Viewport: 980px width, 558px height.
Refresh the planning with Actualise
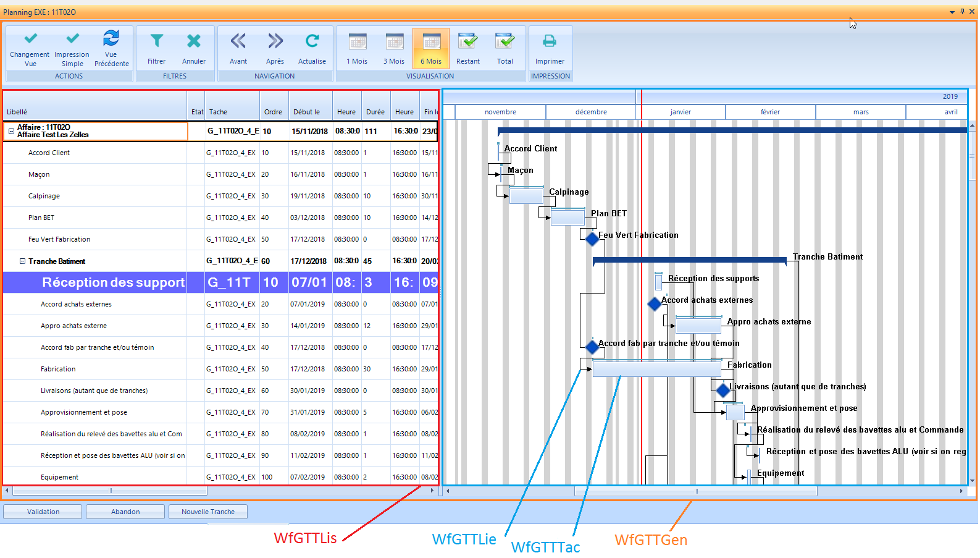point(312,41)
